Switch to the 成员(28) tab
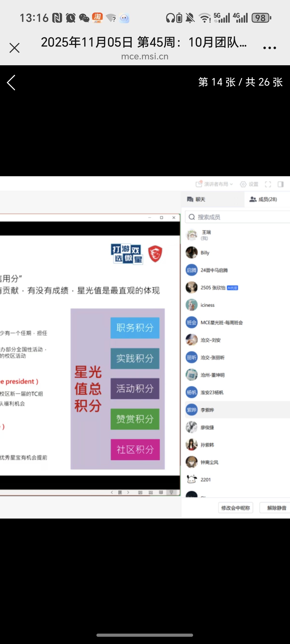The height and width of the screenshot is (644, 290). (267, 199)
